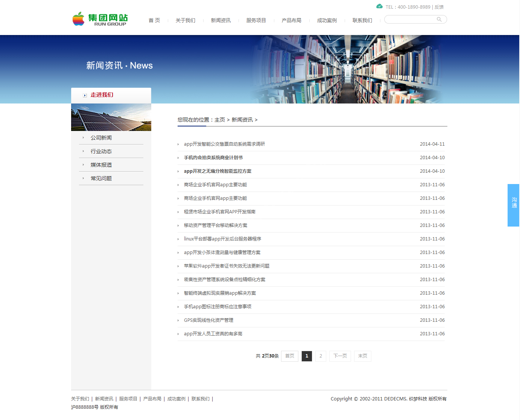Click arrow icon beside 走进我们

point(85,95)
